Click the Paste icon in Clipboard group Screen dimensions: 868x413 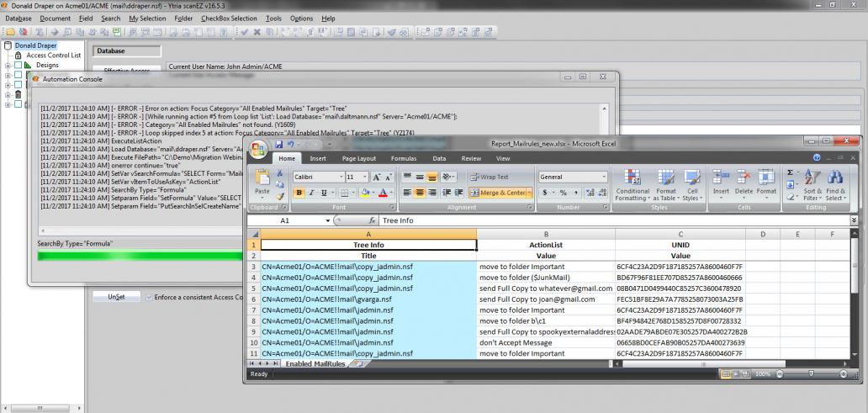coord(262,178)
